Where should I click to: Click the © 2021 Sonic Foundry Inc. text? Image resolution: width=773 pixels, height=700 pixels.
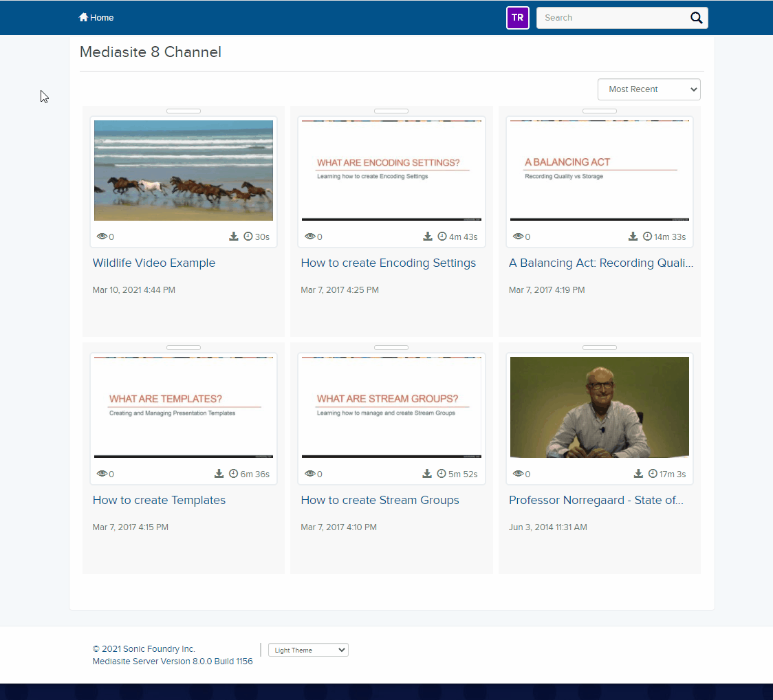tap(144, 648)
